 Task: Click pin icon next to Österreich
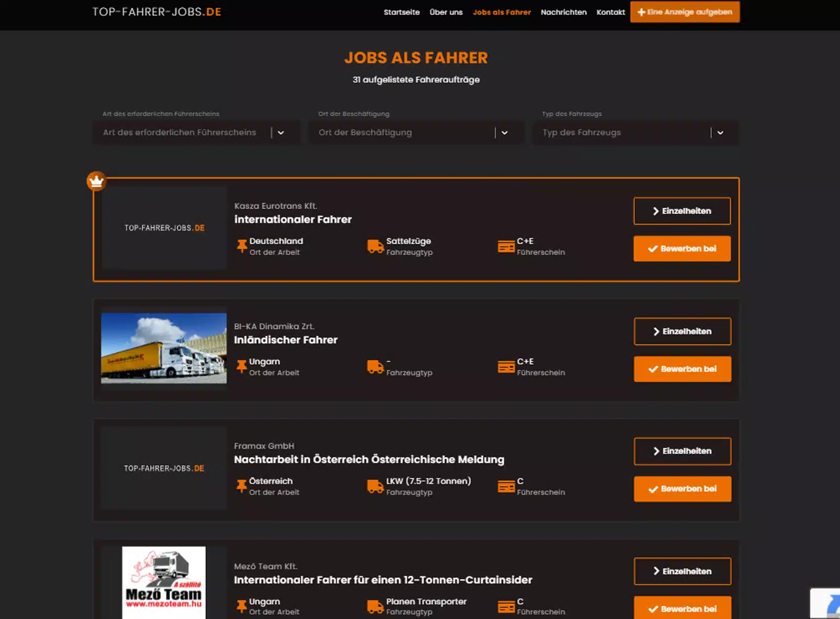[241, 486]
